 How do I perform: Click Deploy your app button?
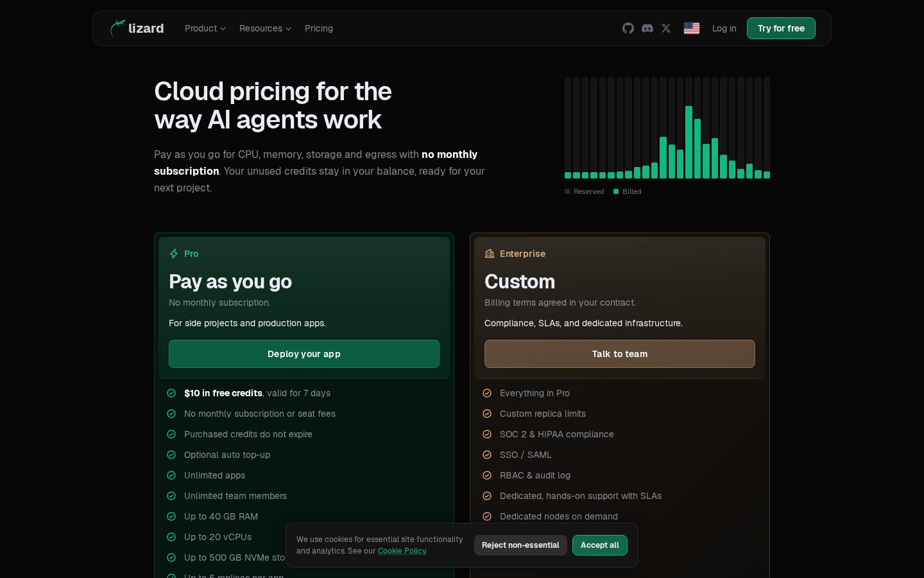pyautogui.click(x=304, y=354)
